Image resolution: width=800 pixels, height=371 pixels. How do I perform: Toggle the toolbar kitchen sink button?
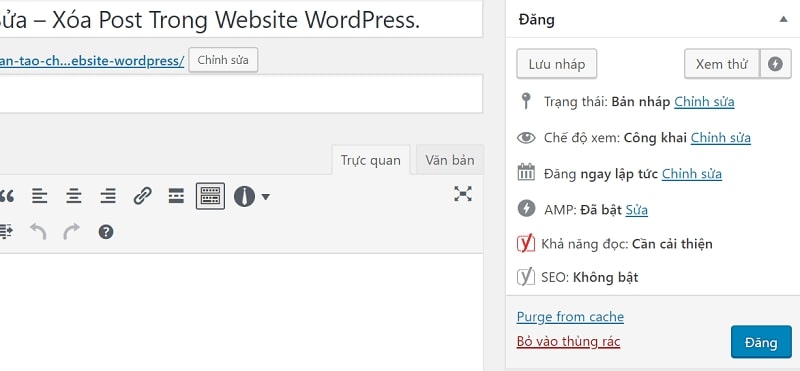coord(210,196)
